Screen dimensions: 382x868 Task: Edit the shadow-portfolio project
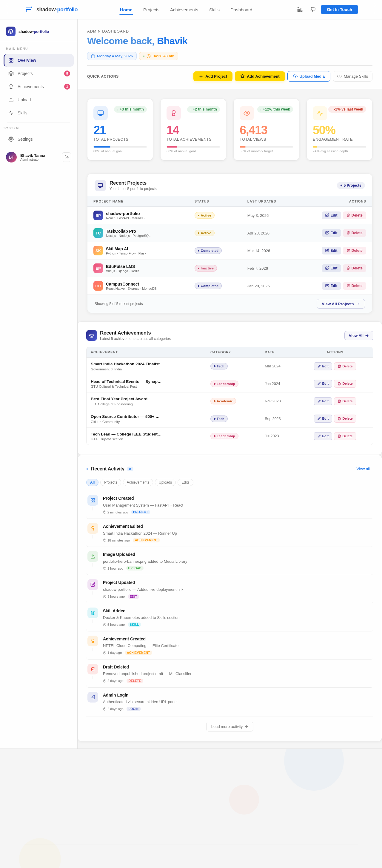point(331,215)
